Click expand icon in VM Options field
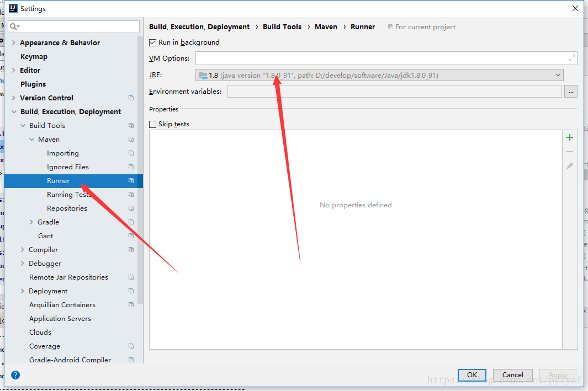 click(x=571, y=58)
